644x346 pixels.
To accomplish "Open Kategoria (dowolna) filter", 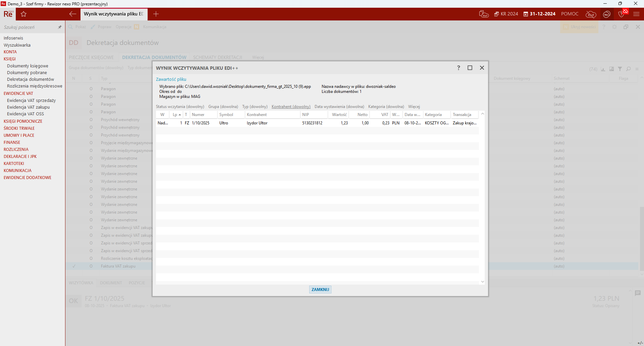I will (x=386, y=107).
